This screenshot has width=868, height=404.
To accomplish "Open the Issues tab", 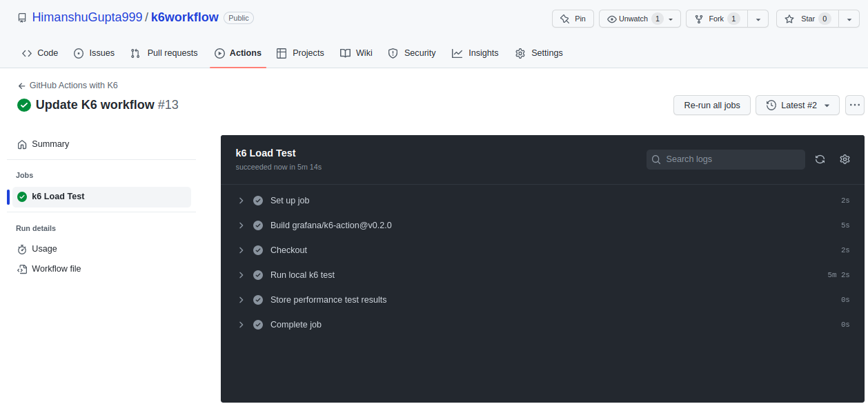I will 95,53.
